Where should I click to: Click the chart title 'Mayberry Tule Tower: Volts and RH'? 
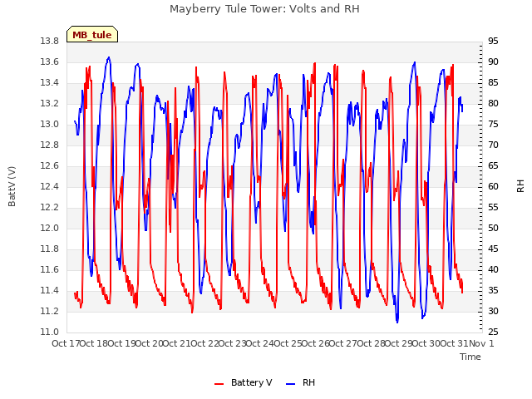pyautogui.click(x=264, y=9)
